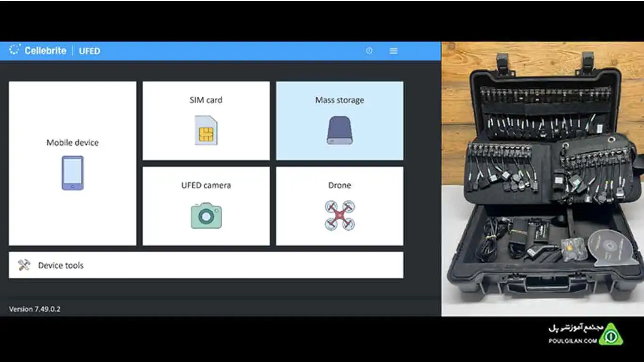The height and width of the screenshot is (362, 644).
Task: Click the external drive icon
Action: click(339, 131)
